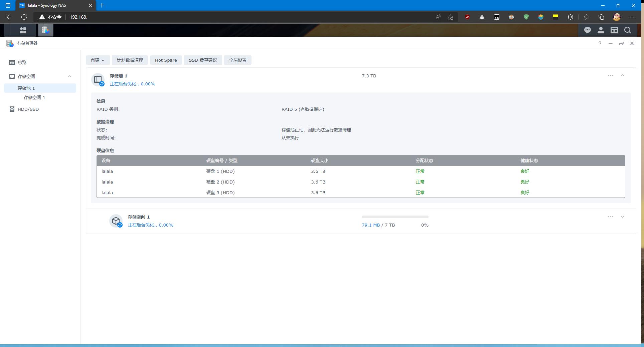Screen dimensions: 644x347
Task: Collapse the 存储空间 sidebar tree section
Action: [x=69, y=76]
